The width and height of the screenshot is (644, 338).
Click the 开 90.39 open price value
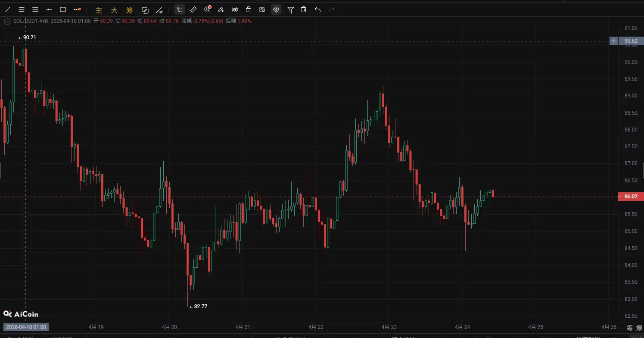click(x=103, y=21)
